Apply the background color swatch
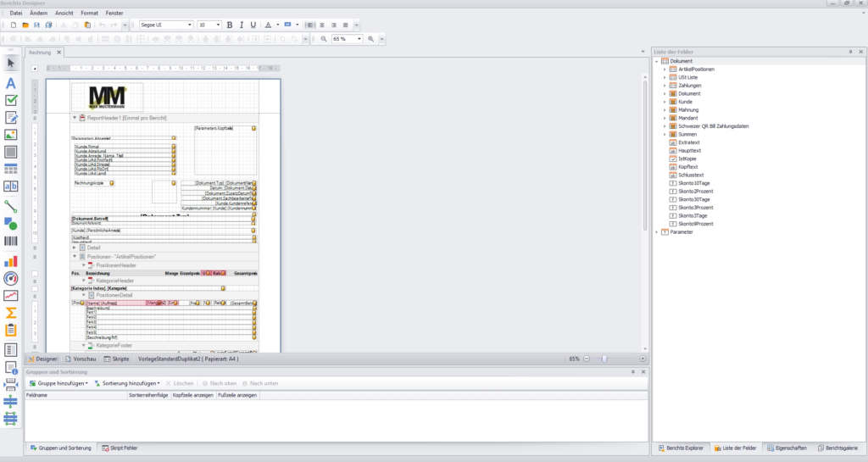Image resolution: width=868 pixels, height=462 pixels. [x=288, y=25]
